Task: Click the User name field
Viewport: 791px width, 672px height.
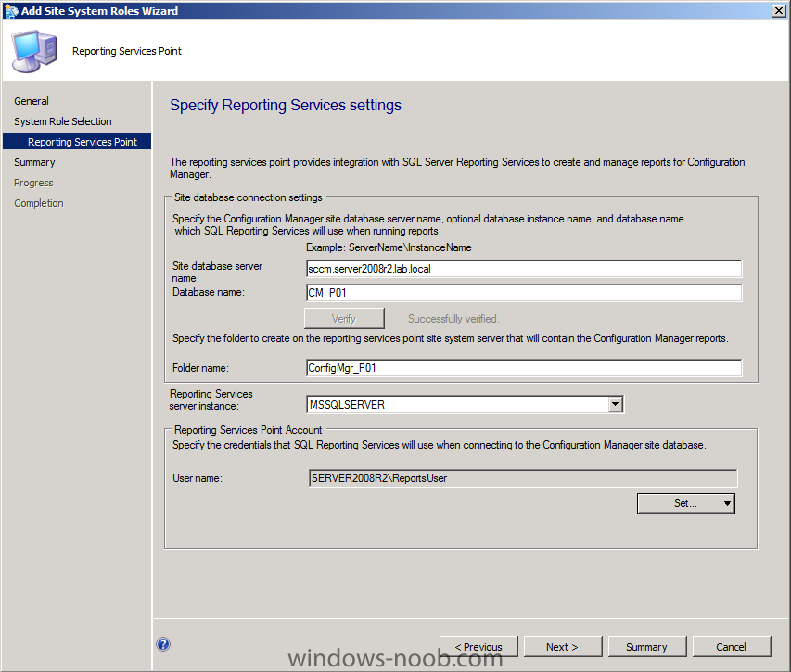Action: tap(523, 478)
